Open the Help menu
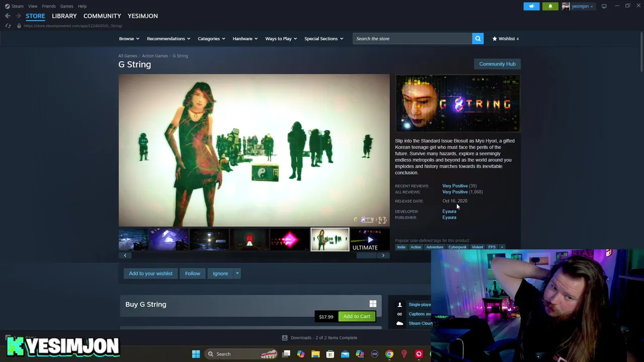Screen dimensions: 644x362 (x=82, y=6)
